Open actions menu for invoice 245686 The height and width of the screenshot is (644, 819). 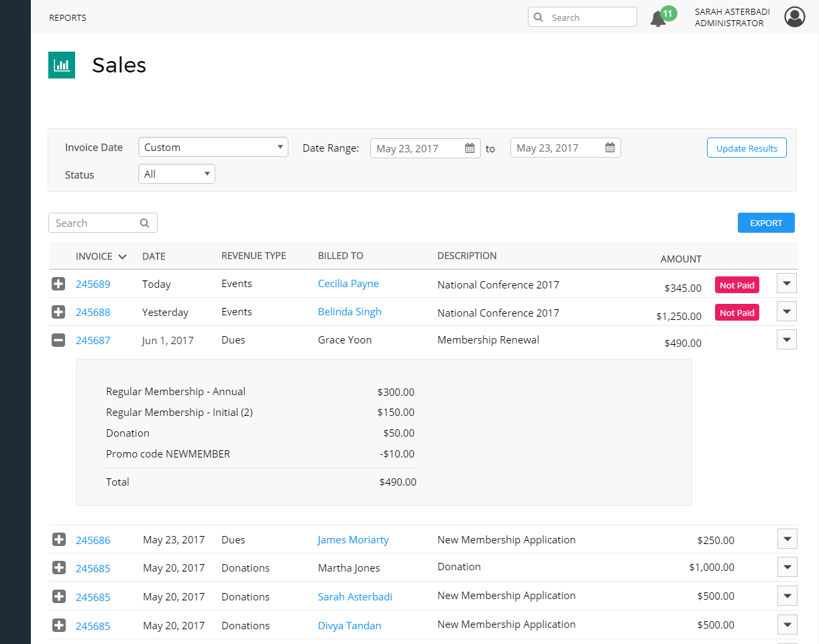click(787, 539)
